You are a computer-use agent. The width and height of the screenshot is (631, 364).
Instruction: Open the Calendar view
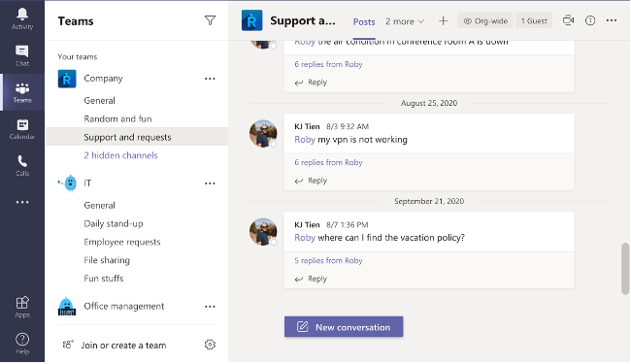[x=22, y=129]
